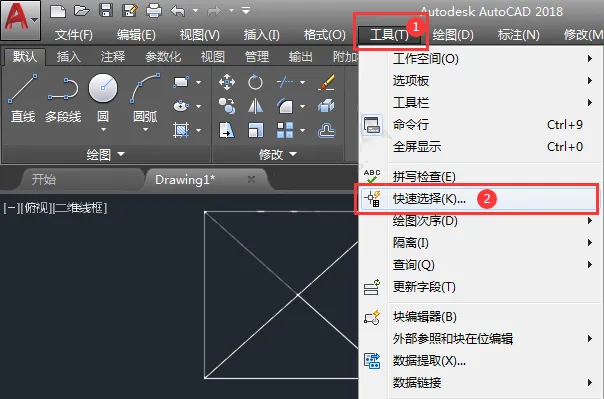
Task: Click the Redo arrow icon
Action: [214, 11]
